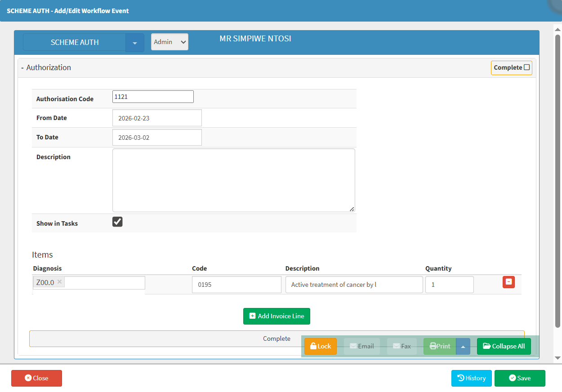The image size is (562, 392).
Task: Save the workflow event
Action: click(519, 378)
